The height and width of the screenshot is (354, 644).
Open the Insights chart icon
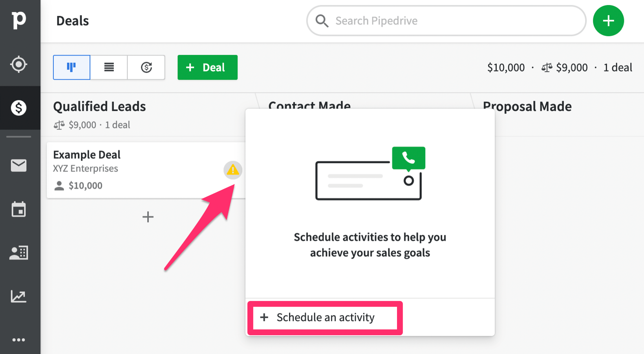[x=19, y=296]
